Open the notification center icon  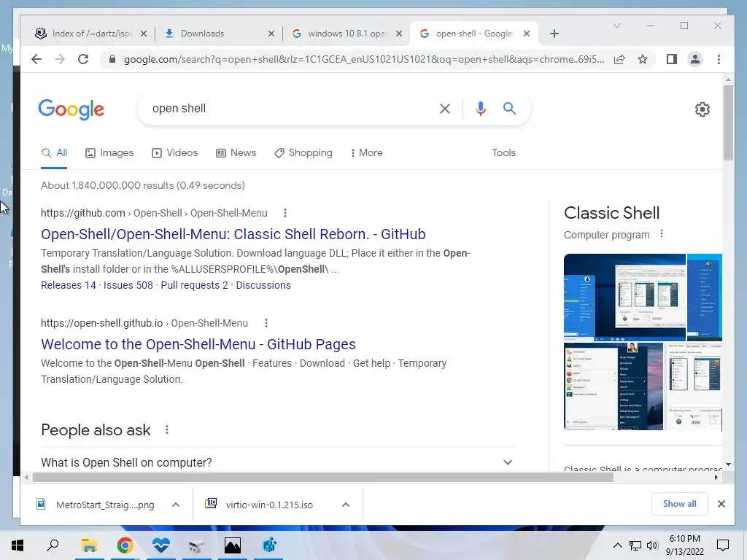coord(723,545)
